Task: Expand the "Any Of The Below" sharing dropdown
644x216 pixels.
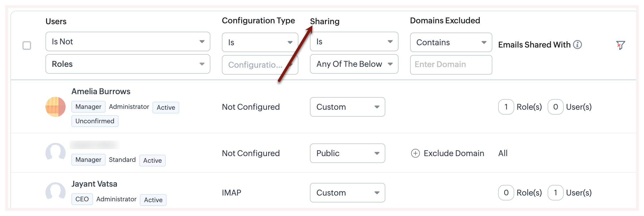Action: (x=354, y=64)
